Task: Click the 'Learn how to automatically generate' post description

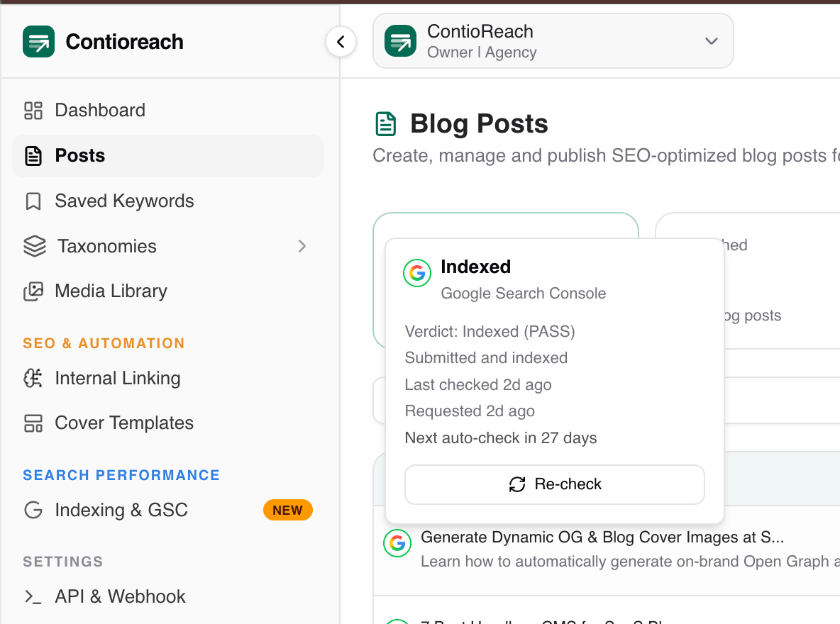Action: tap(630, 562)
